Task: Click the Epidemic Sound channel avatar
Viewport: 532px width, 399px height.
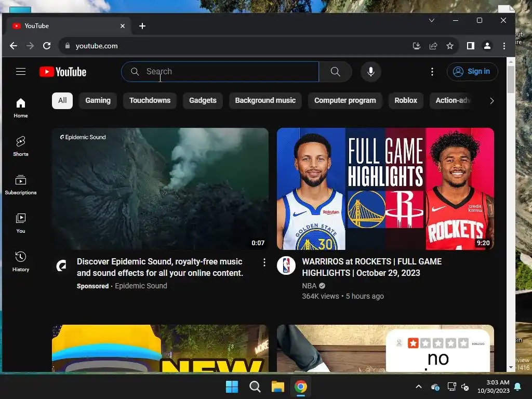Action: coord(61,265)
